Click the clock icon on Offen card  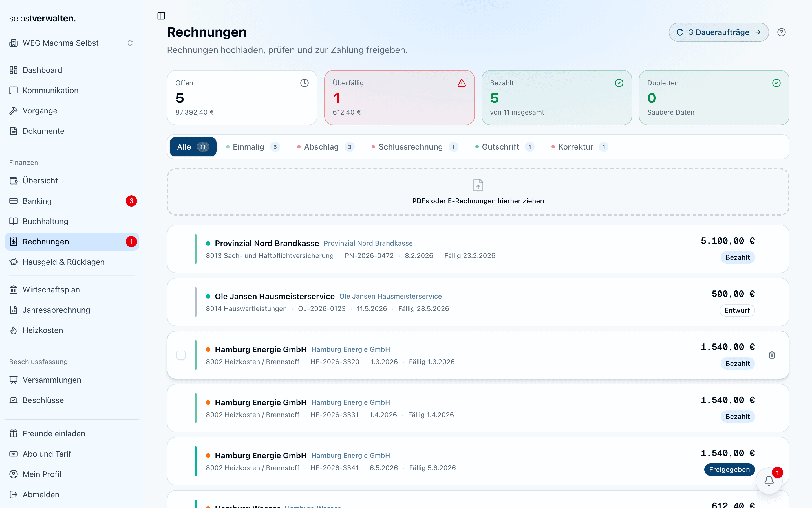point(304,83)
